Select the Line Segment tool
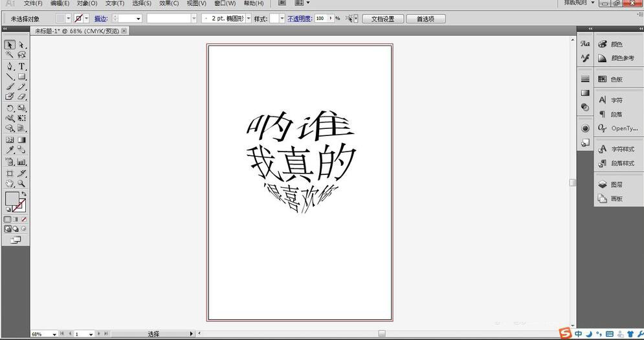This screenshot has width=644, height=340. pyautogui.click(x=10, y=76)
